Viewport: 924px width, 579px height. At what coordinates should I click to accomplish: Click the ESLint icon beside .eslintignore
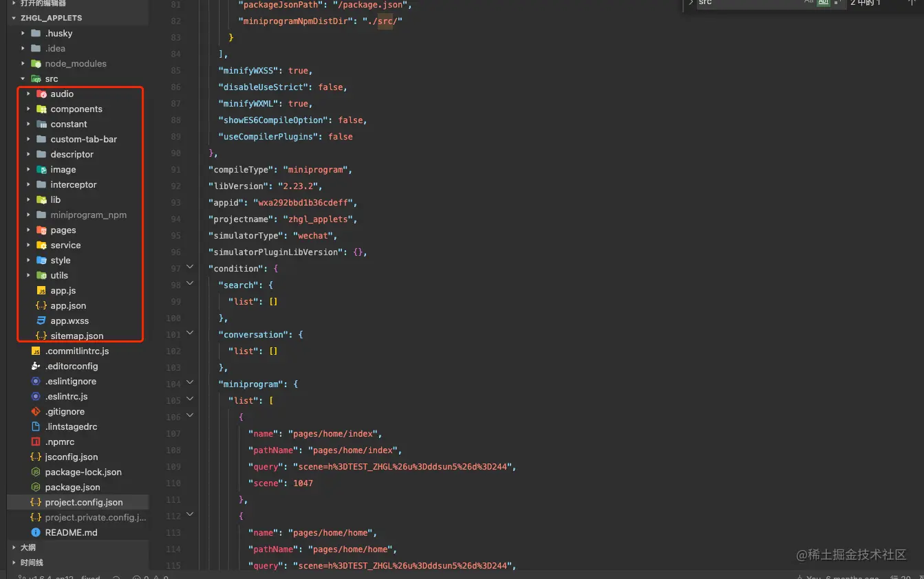coord(36,382)
